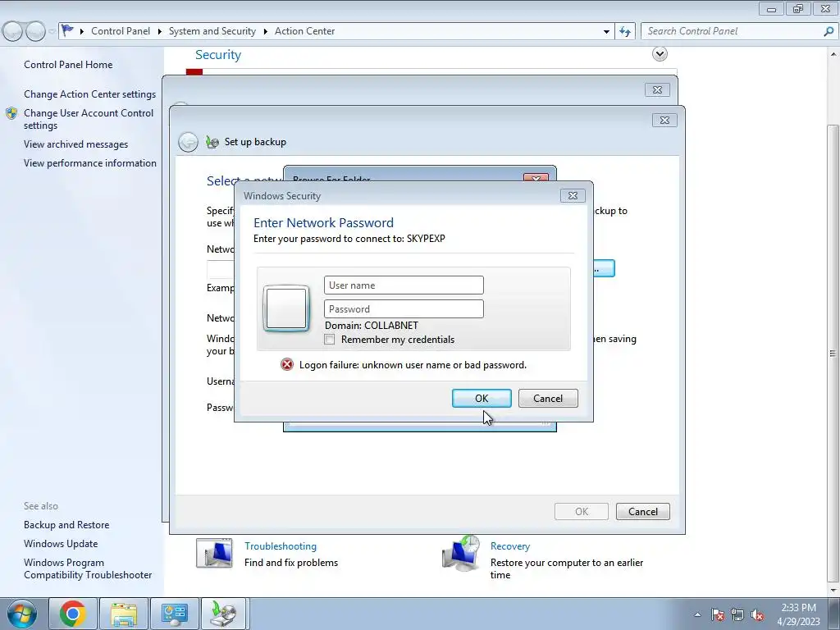
Task: Open Control Panel Home
Action: [x=68, y=64]
